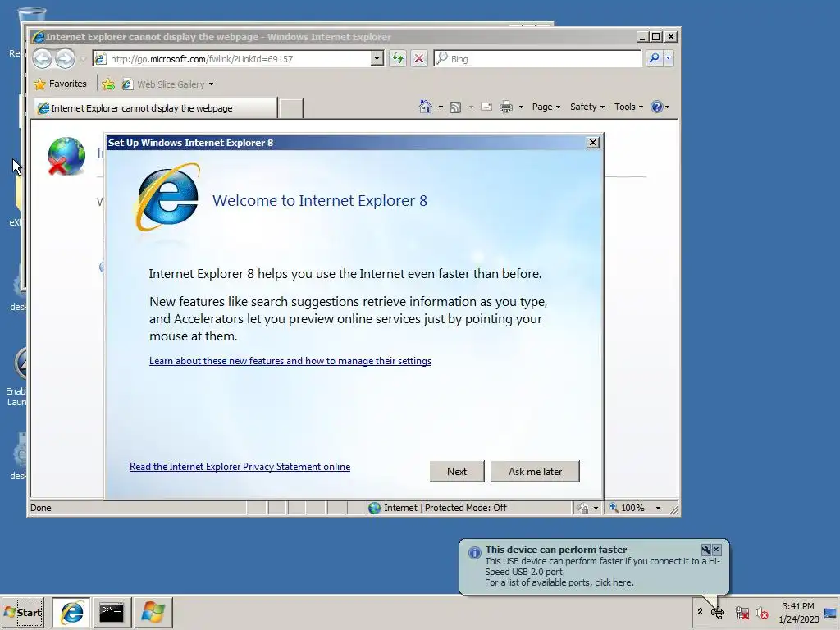Open the Favorites star button
Viewport: 840px width, 630px height.
tap(59, 84)
